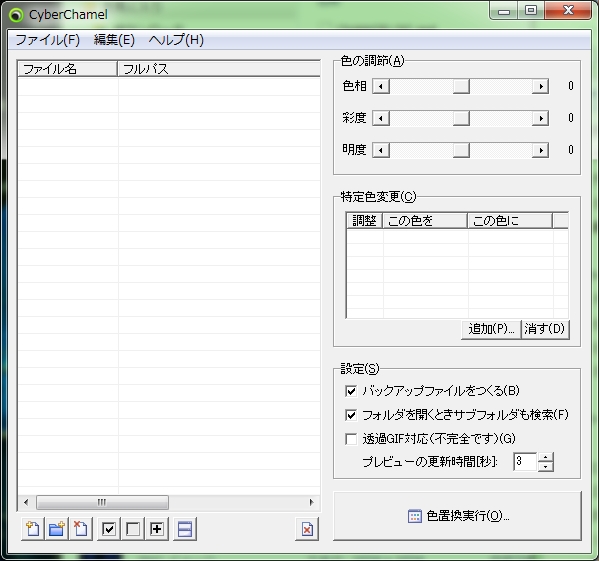
Task: Click the CyberChamel app icon in title bar
Action: tap(16, 15)
